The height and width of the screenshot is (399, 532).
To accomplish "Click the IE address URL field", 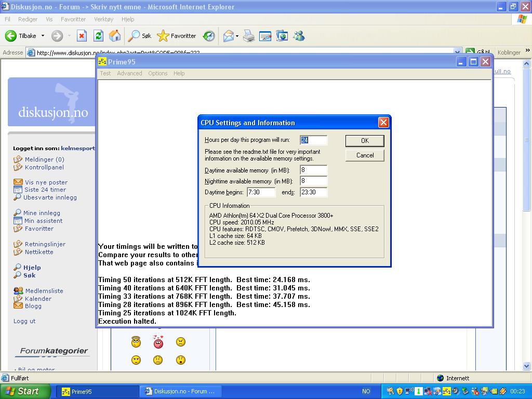I will [240, 52].
